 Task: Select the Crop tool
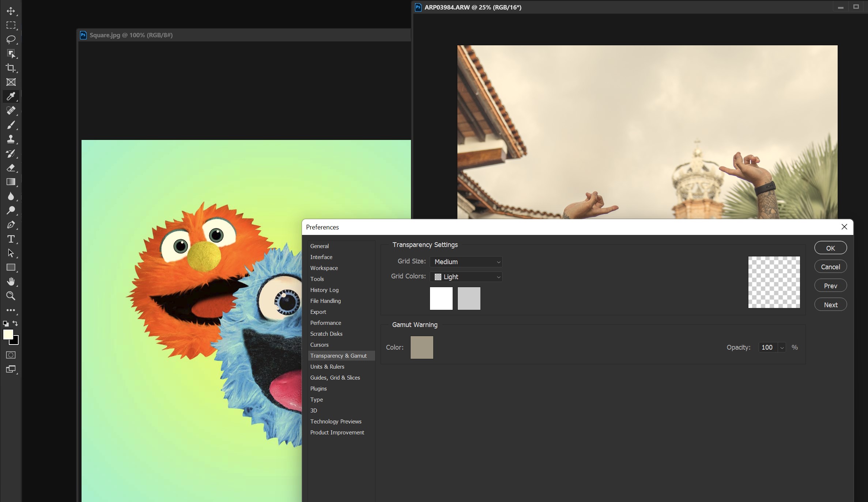[x=11, y=68]
